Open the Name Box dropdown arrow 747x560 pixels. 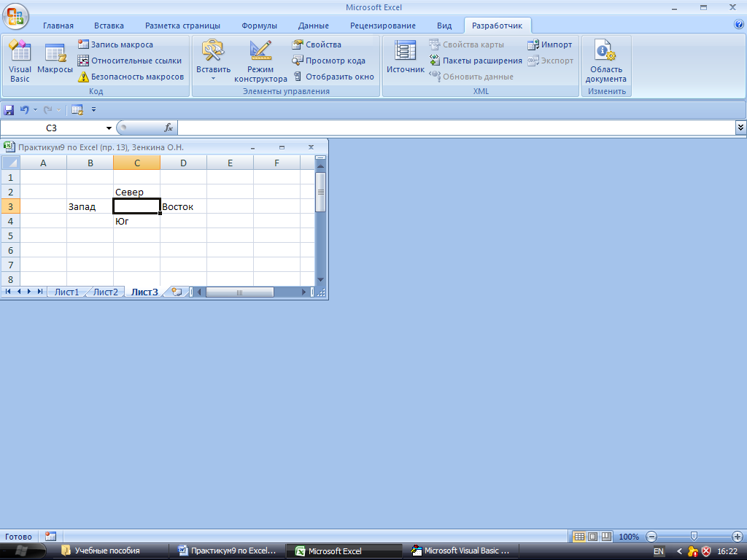109,128
